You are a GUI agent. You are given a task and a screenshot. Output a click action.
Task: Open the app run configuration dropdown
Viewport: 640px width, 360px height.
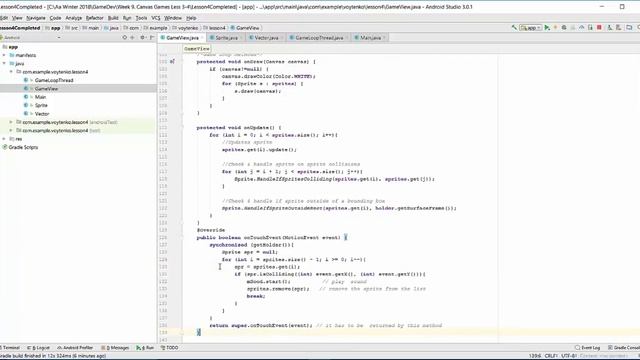point(530,28)
